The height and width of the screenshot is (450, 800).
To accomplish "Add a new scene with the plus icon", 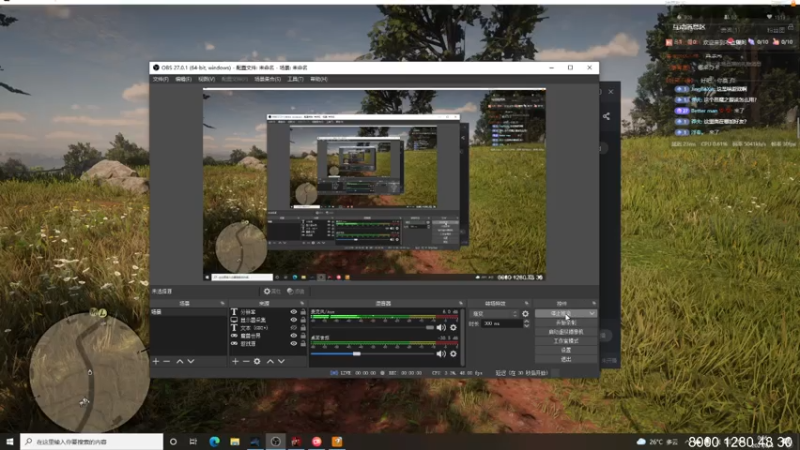I will (156, 361).
